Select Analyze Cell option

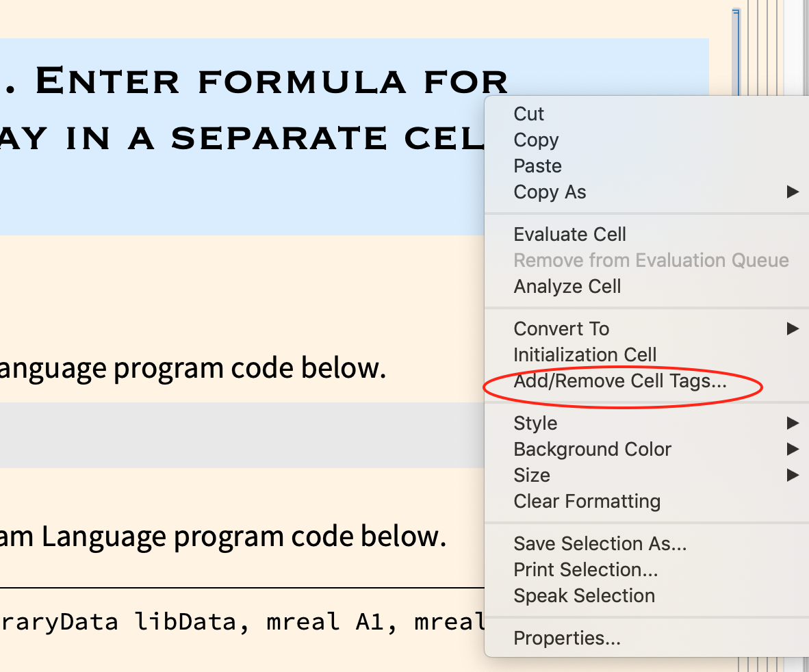point(567,286)
